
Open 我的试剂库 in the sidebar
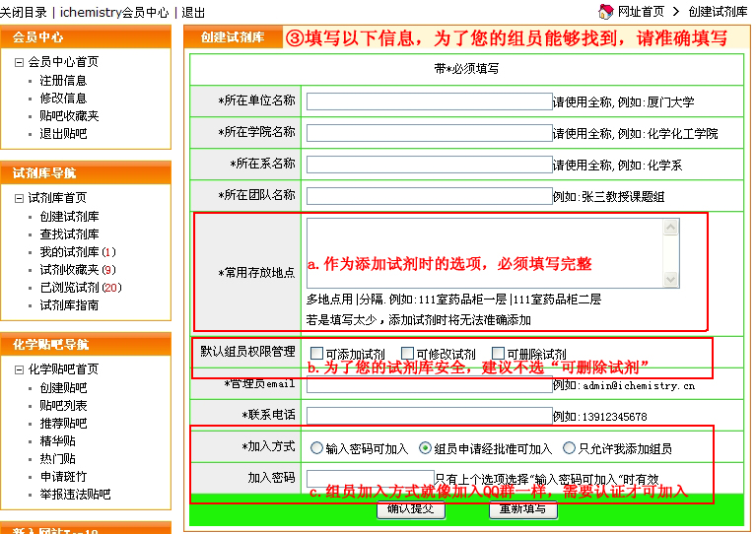69,252
